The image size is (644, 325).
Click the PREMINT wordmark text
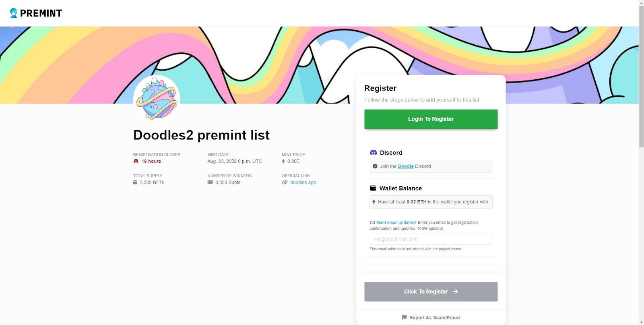pos(41,13)
